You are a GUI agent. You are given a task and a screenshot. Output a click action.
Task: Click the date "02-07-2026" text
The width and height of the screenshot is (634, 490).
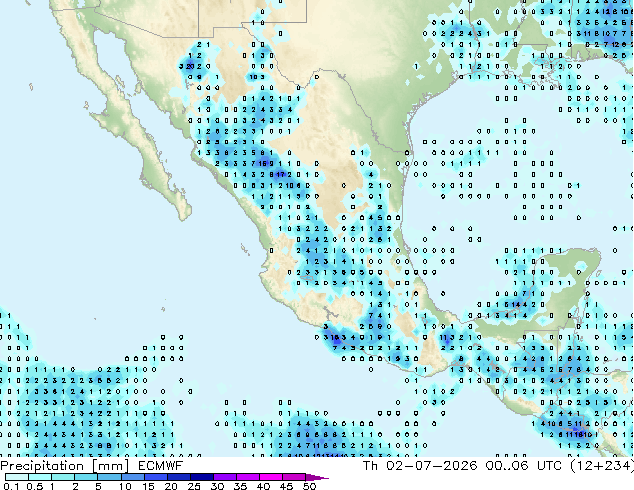click(x=432, y=466)
